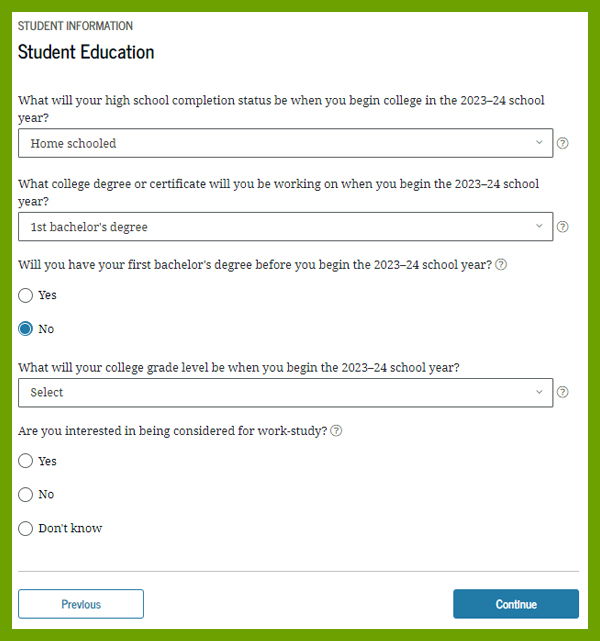Show help for college grade level
Image resolution: width=600 pixels, height=641 pixels.
tap(562, 392)
